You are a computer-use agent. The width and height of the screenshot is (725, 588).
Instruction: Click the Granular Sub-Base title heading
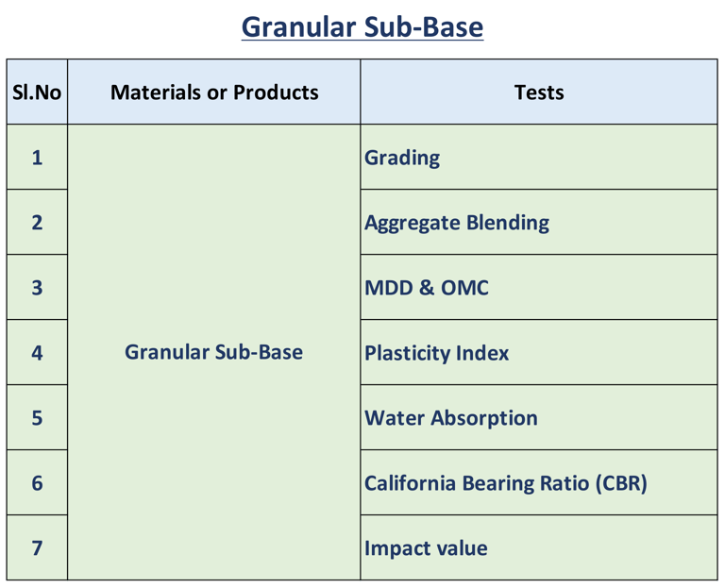point(362,26)
